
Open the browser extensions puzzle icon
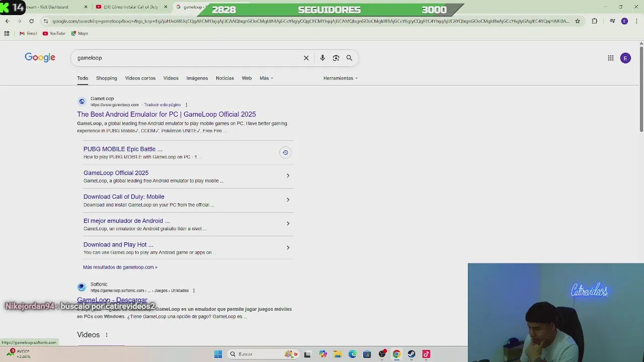[594, 21]
